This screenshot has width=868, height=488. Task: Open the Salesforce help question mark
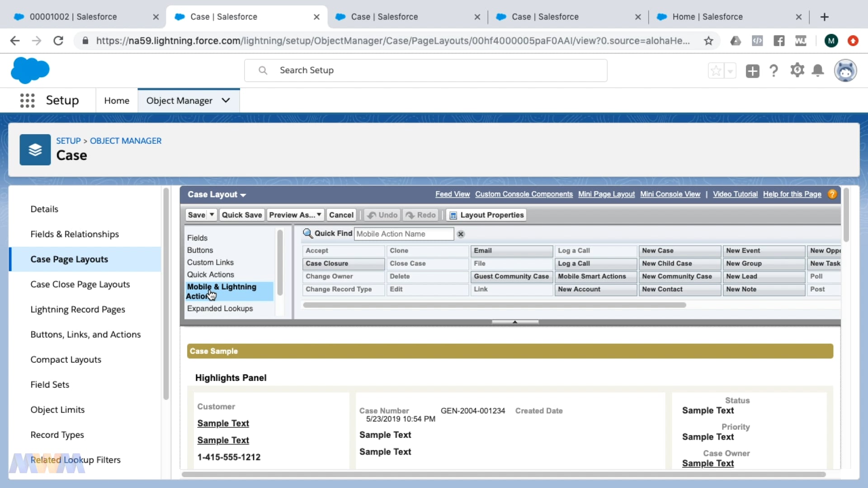[x=774, y=71]
